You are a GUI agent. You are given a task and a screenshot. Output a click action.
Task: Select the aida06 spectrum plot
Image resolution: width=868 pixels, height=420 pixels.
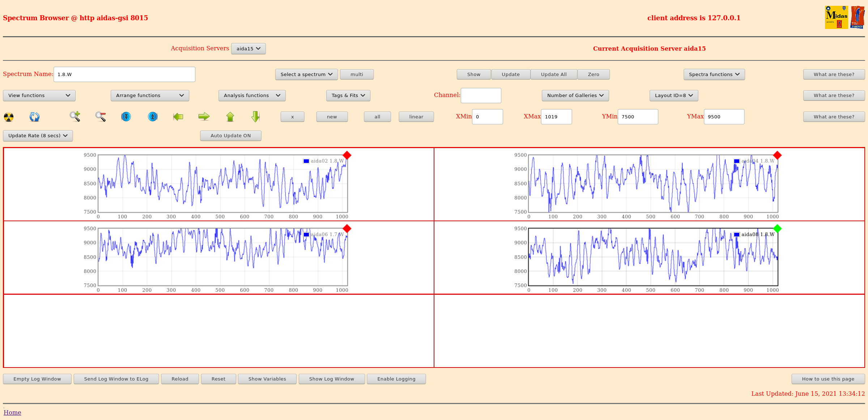pos(223,257)
